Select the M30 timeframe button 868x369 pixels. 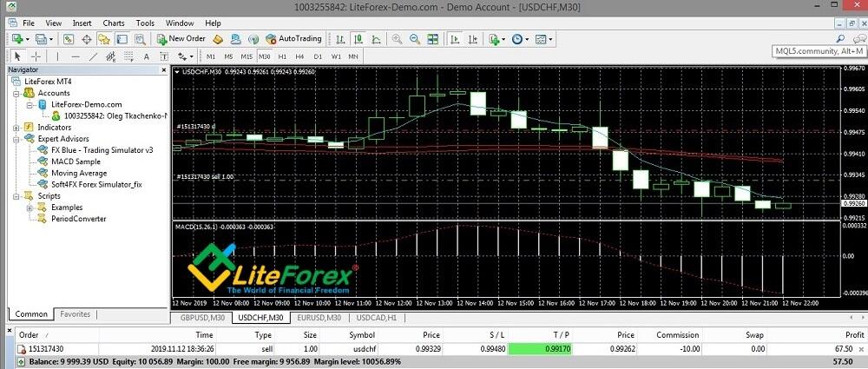pos(265,56)
